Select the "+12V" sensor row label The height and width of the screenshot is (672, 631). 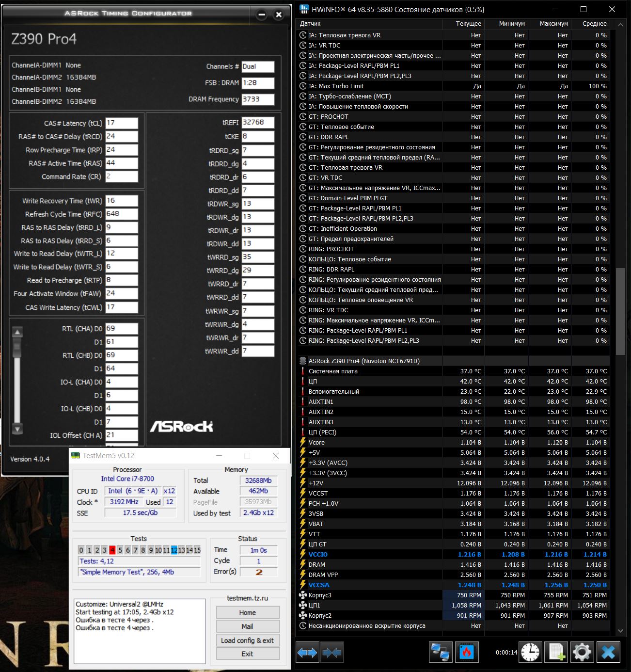point(316,483)
